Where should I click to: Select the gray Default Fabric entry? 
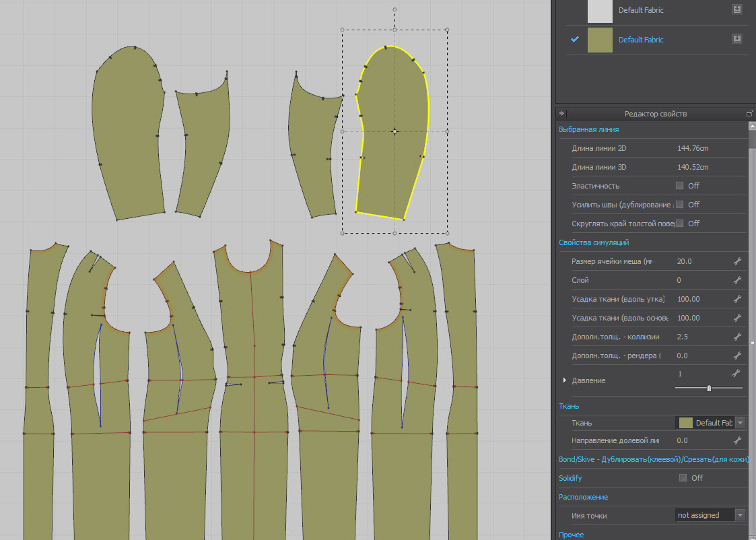tap(640, 10)
